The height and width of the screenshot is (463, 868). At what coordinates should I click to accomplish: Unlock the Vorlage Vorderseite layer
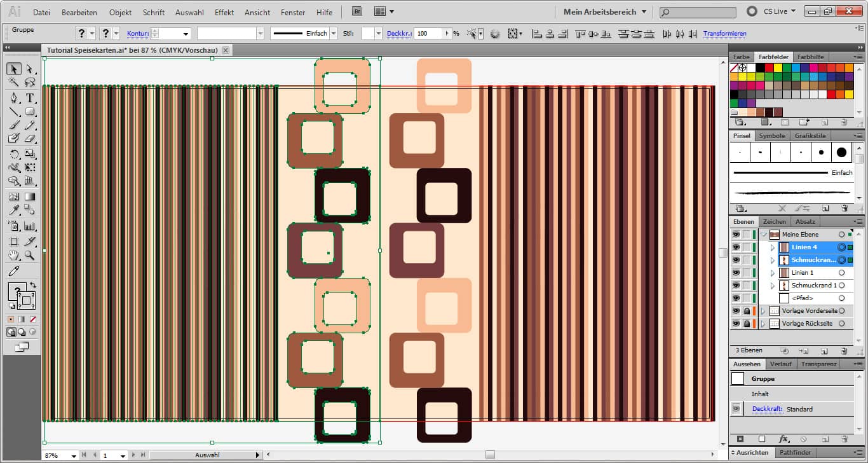(x=747, y=311)
